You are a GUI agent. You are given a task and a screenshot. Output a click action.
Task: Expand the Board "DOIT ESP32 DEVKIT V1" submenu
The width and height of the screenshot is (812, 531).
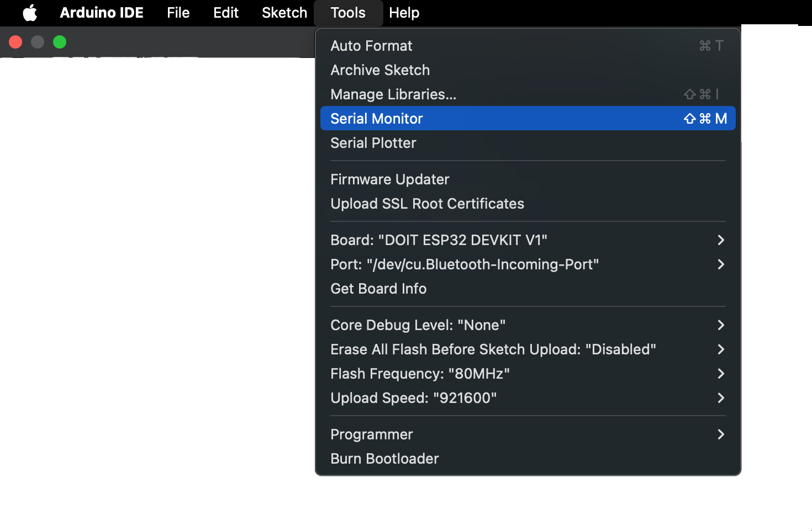pyautogui.click(x=528, y=240)
